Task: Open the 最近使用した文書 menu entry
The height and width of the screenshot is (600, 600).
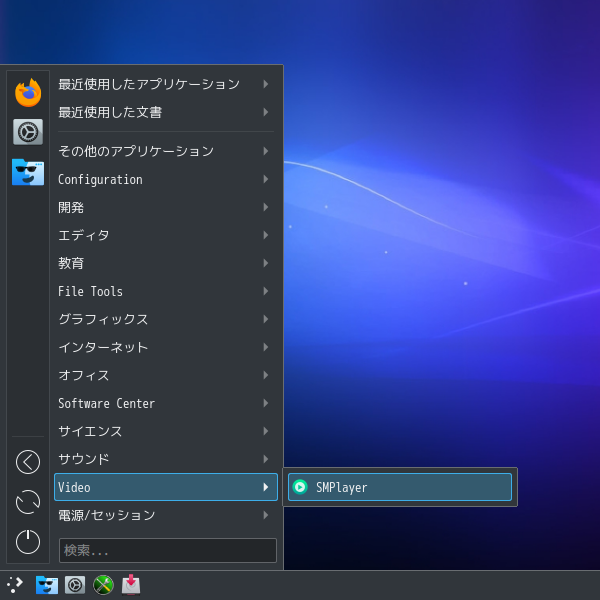Action: pyautogui.click(x=166, y=112)
